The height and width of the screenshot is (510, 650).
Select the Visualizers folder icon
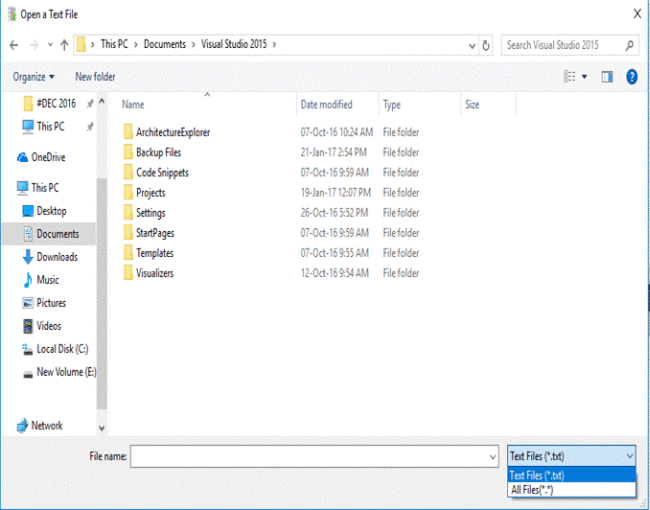pyautogui.click(x=128, y=273)
